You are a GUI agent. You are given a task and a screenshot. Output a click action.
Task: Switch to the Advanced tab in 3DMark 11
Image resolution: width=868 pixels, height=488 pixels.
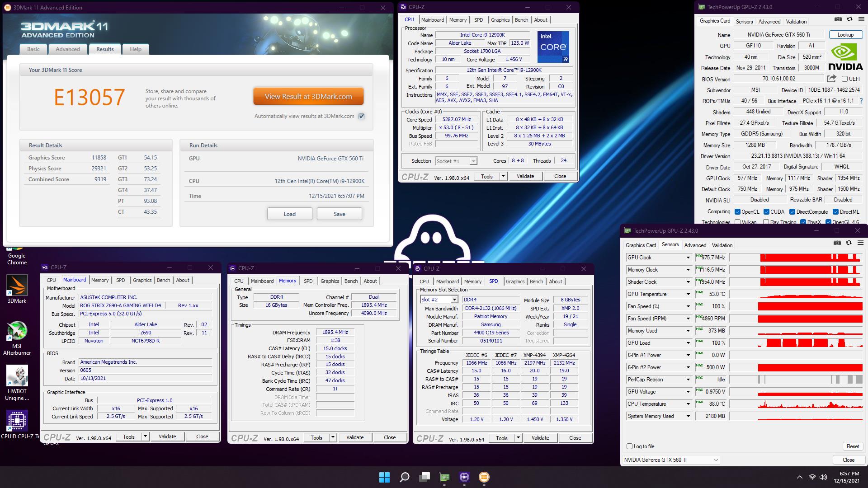[68, 49]
